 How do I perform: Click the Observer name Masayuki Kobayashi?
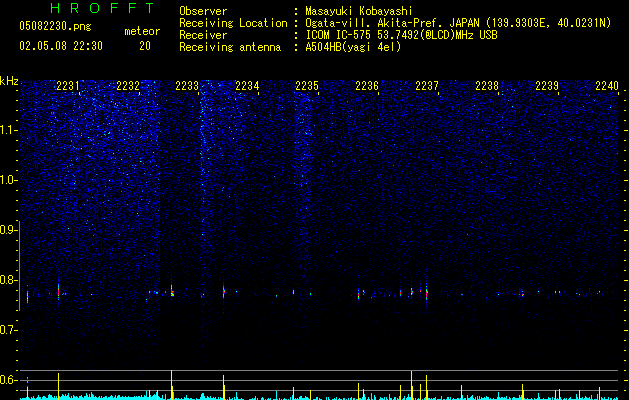pyautogui.click(x=359, y=11)
